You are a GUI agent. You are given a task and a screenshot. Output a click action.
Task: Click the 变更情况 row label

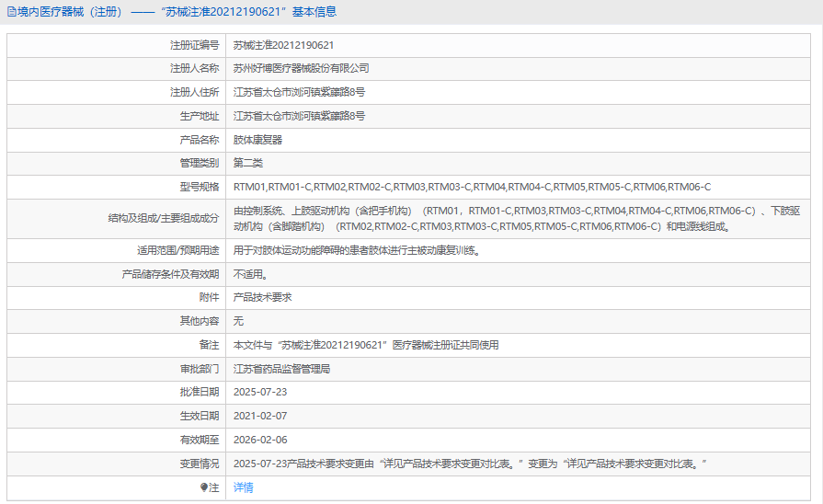click(x=200, y=464)
